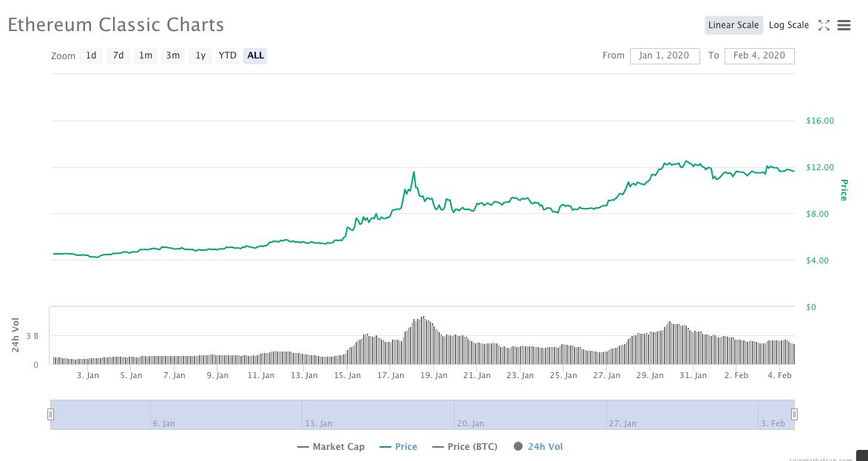Click the fullscreen expand icon
The image size is (868, 461).
point(824,25)
